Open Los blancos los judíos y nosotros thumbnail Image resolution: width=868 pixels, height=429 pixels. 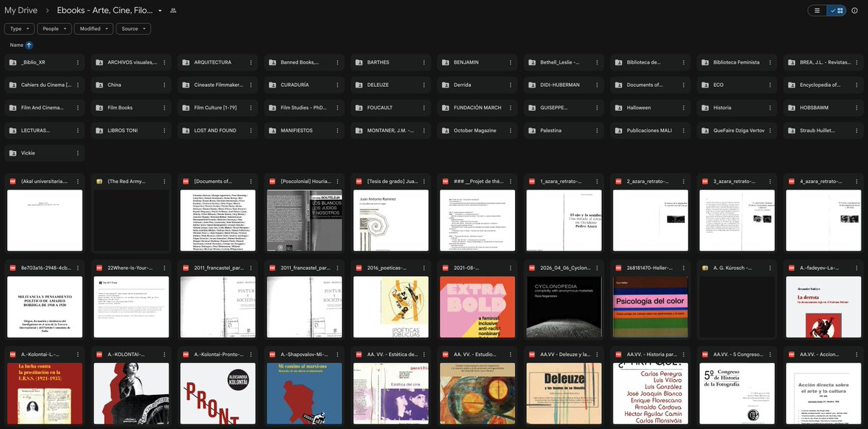pos(304,221)
